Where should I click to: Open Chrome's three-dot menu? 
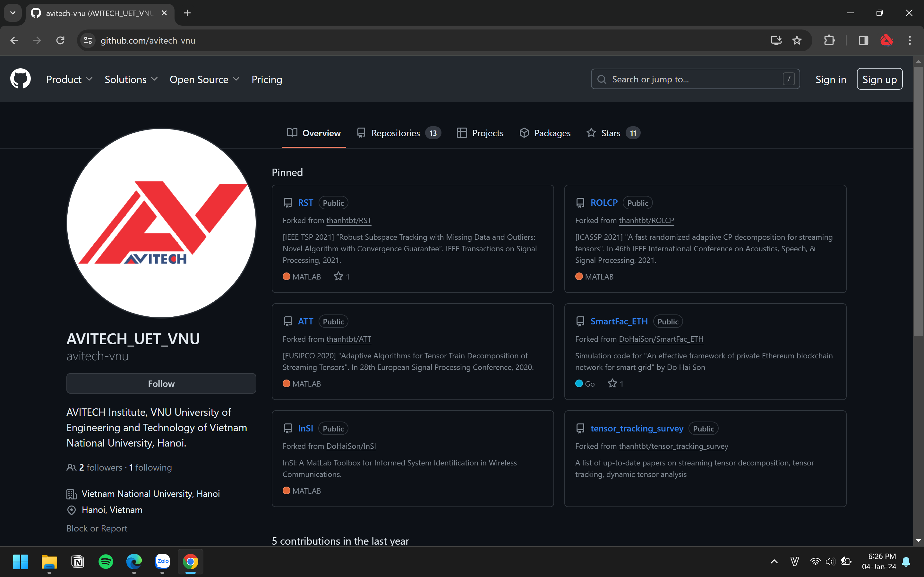coord(910,40)
